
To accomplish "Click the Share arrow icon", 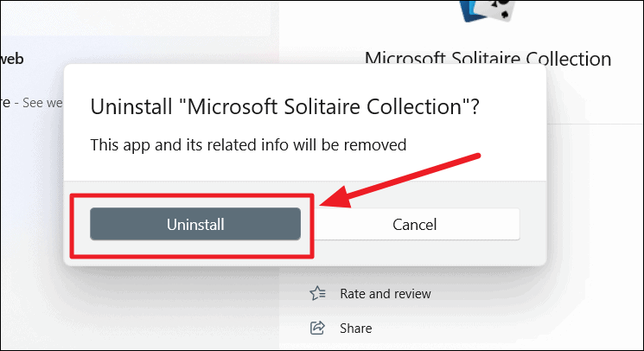I will [x=317, y=328].
